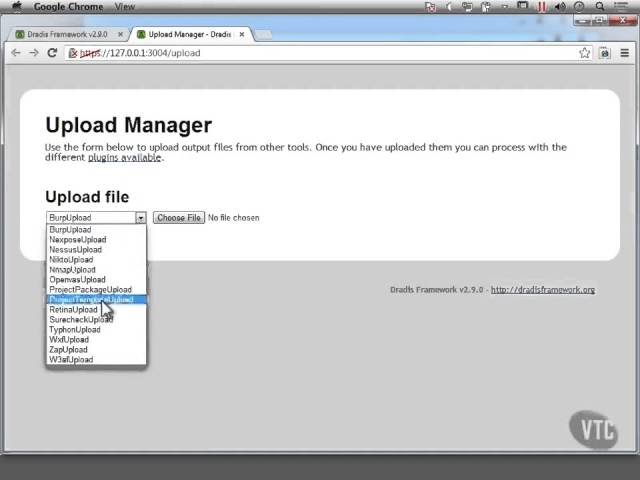640x480 pixels.
Task: Follow the plugins available link
Action: click(x=124, y=158)
